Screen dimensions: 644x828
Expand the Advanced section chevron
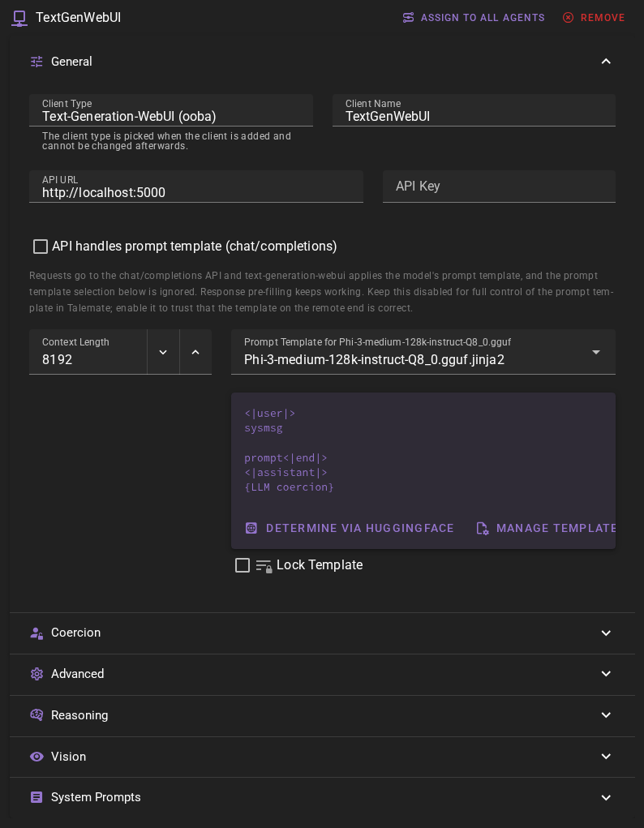(606, 674)
